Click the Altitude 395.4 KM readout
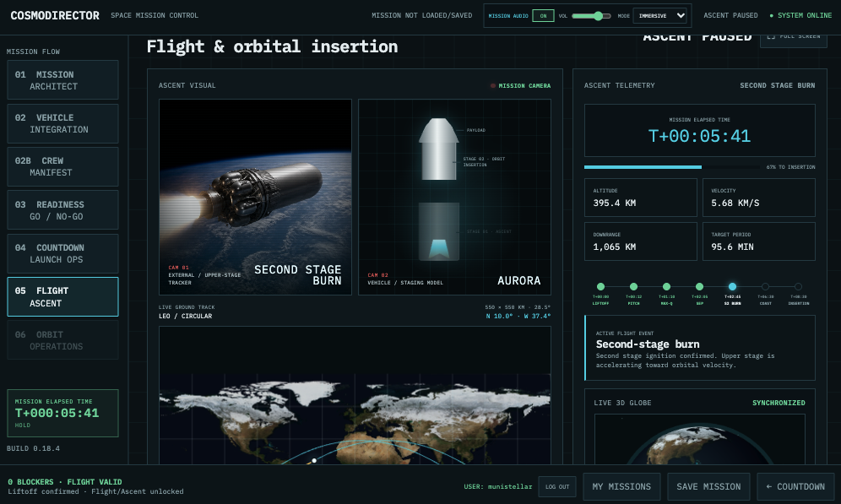The width and height of the screenshot is (841, 504). (x=640, y=198)
